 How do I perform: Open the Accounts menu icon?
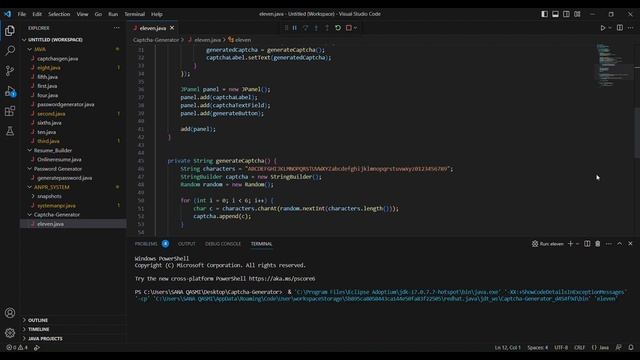click(x=10, y=313)
